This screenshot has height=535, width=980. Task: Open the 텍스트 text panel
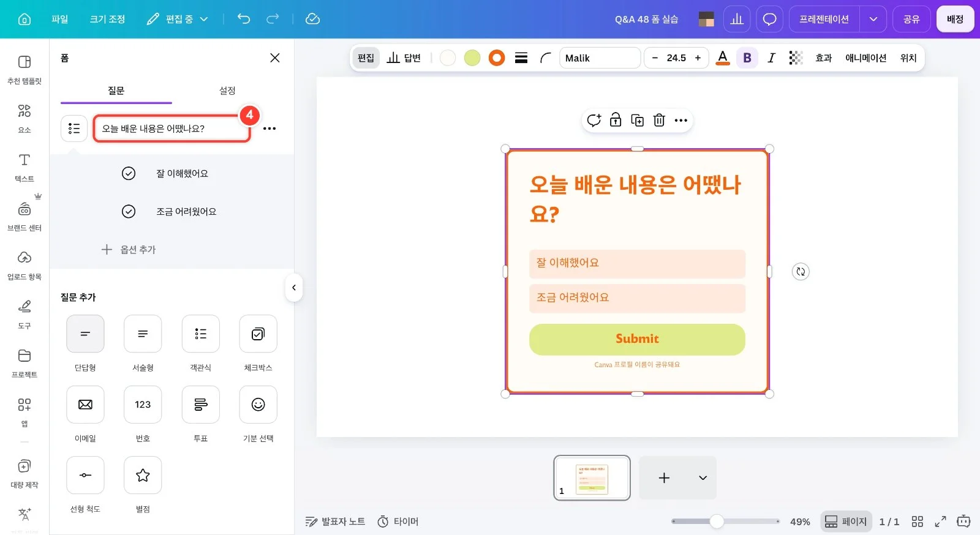coord(24,167)
